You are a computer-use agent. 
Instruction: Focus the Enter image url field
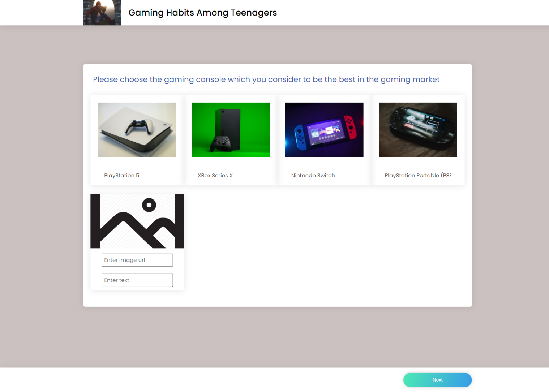[137, 260]
